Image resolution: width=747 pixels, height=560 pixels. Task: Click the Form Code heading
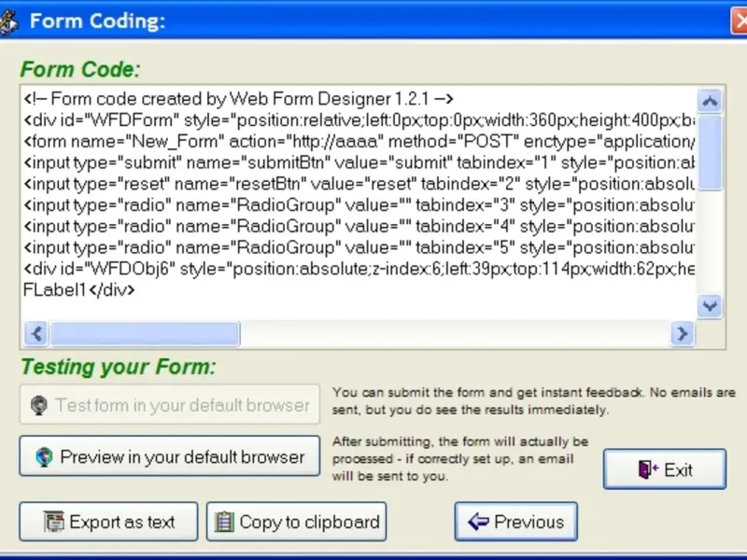(x=80, y=69)
